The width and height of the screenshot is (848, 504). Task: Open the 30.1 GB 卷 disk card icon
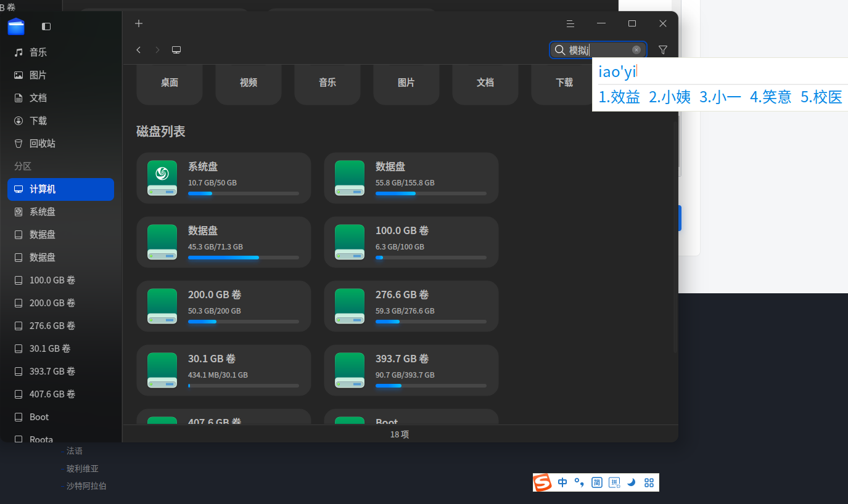tap(162, 370)
